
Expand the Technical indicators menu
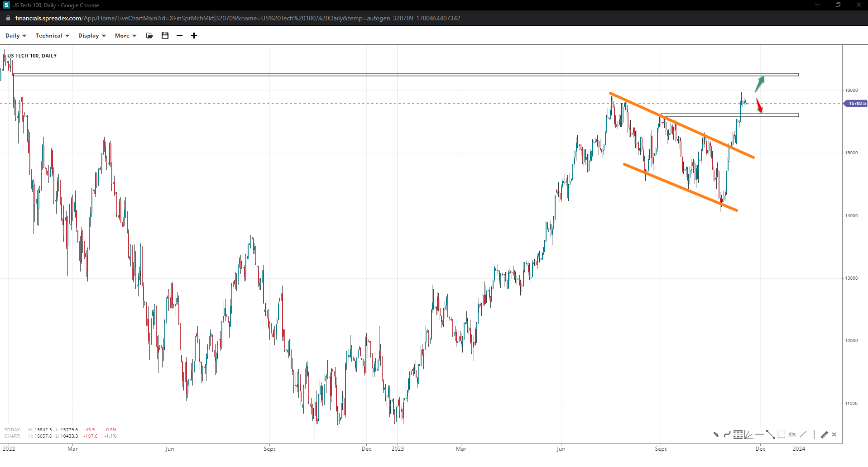(x=52, y=36)
